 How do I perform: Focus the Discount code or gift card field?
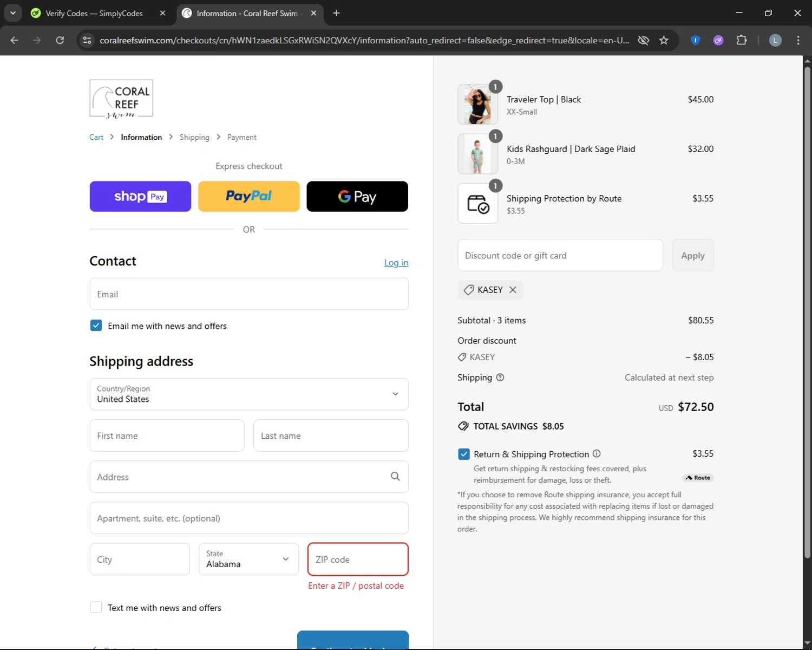pos(560,255)
